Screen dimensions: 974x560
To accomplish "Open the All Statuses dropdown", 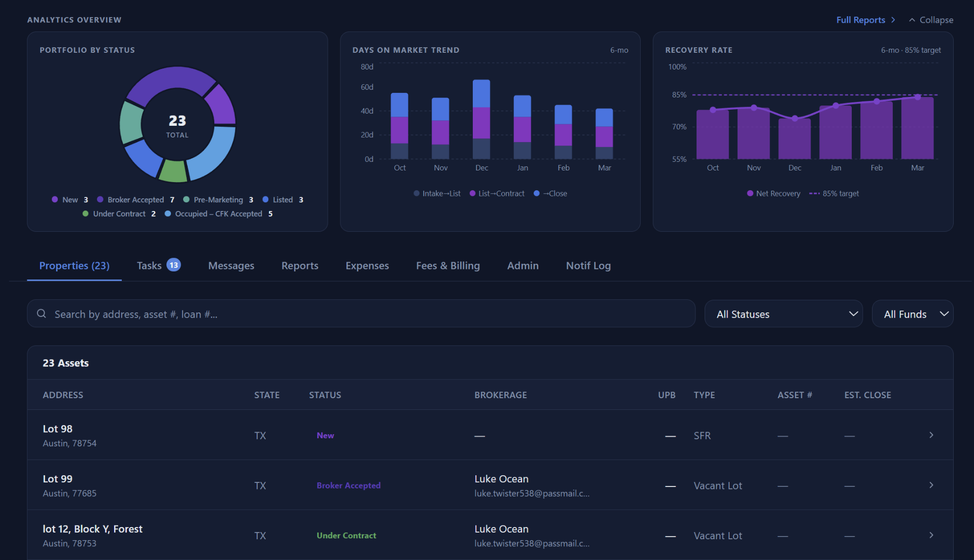I will click(x=783, y=314).
